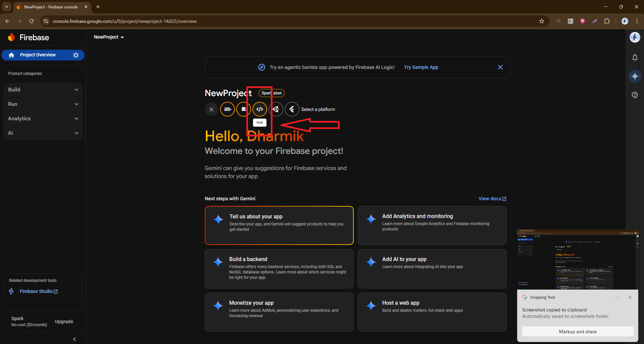The image size is (644, 344).
Task: Open Add Analytics and monitoring card
Action: click(432, 225)
